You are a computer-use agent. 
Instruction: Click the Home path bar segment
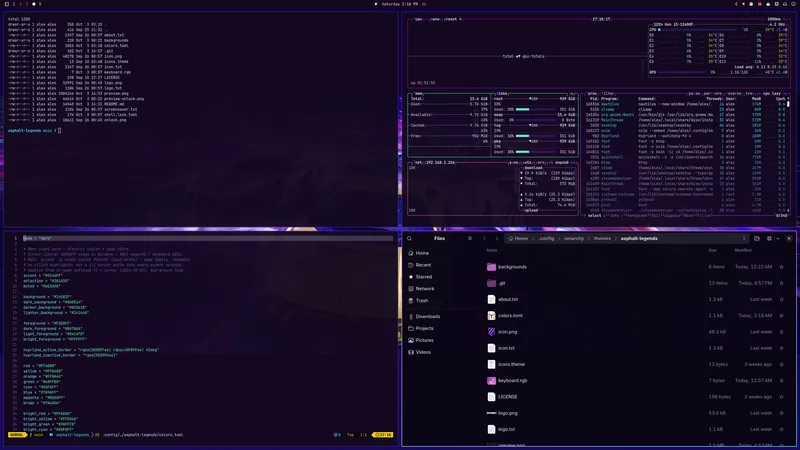coord(518,238)
